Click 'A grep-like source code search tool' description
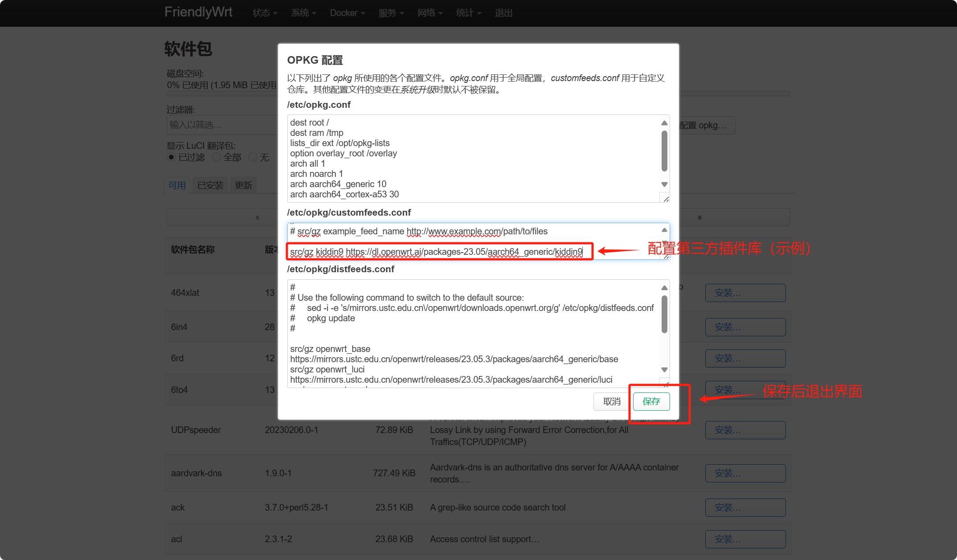This screenshot has height=560, width=957. (x=498, y=507)
